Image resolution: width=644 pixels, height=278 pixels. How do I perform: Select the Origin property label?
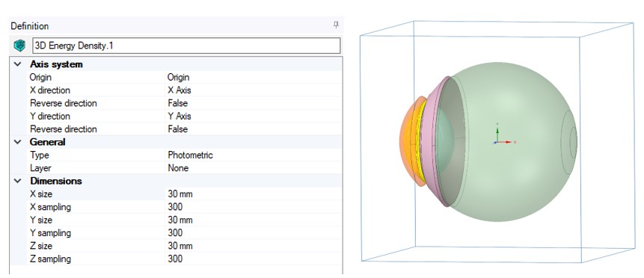[40, 77]
